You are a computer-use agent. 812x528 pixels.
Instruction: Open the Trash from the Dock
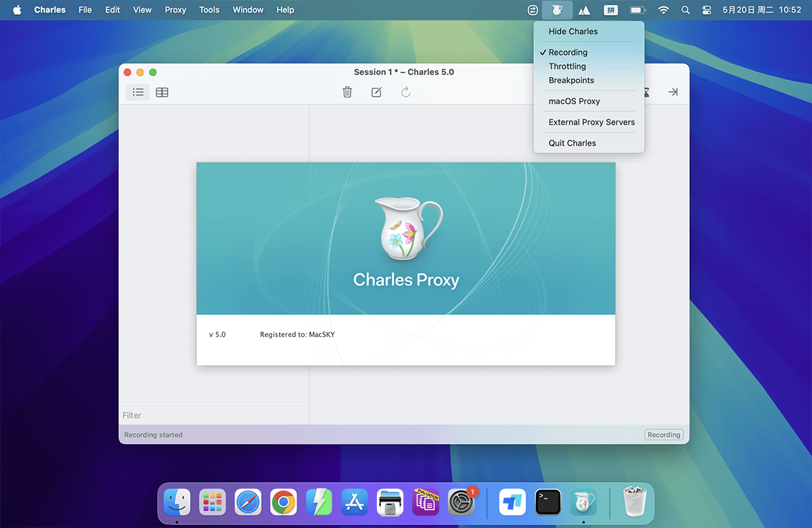(x=635, y=502)
